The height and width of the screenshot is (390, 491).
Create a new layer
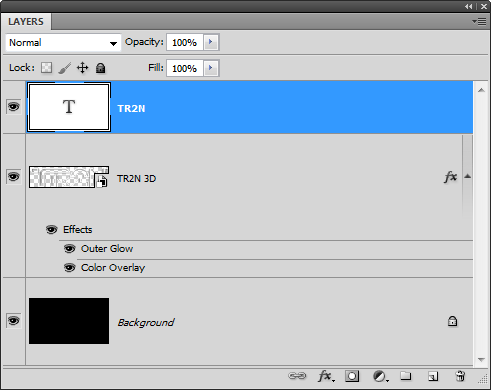(433, 376)
